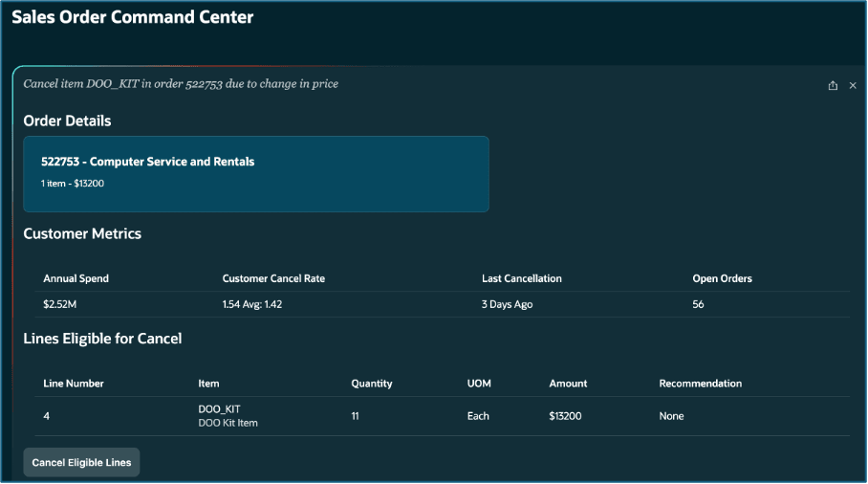Select the 3 Days Ago value
Screen dimensions: 868x484
coord(507,304)
